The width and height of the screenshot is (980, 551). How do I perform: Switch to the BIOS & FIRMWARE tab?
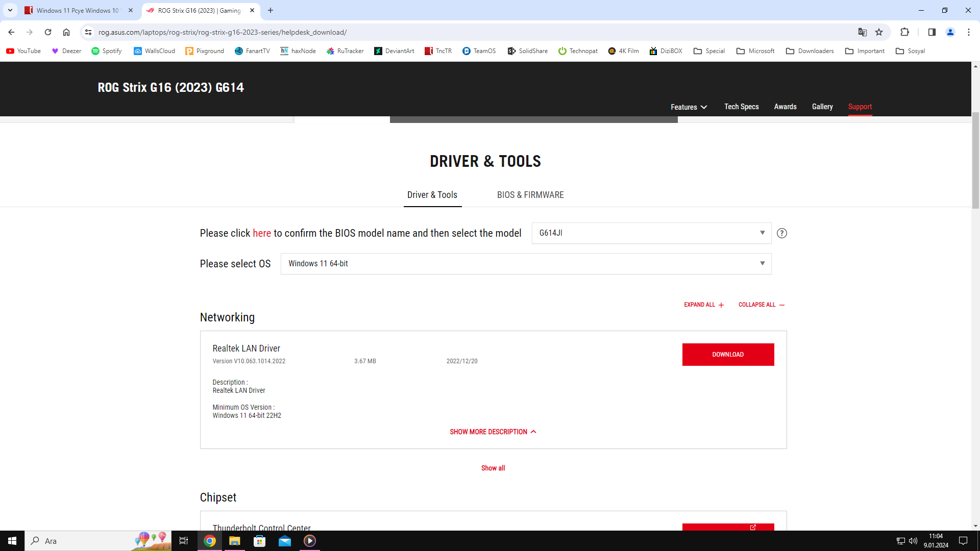pyautogui.click(x=530, y=195)
